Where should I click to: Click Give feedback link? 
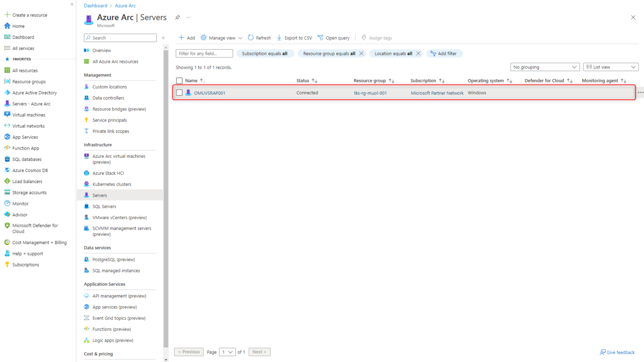[617, 352]
